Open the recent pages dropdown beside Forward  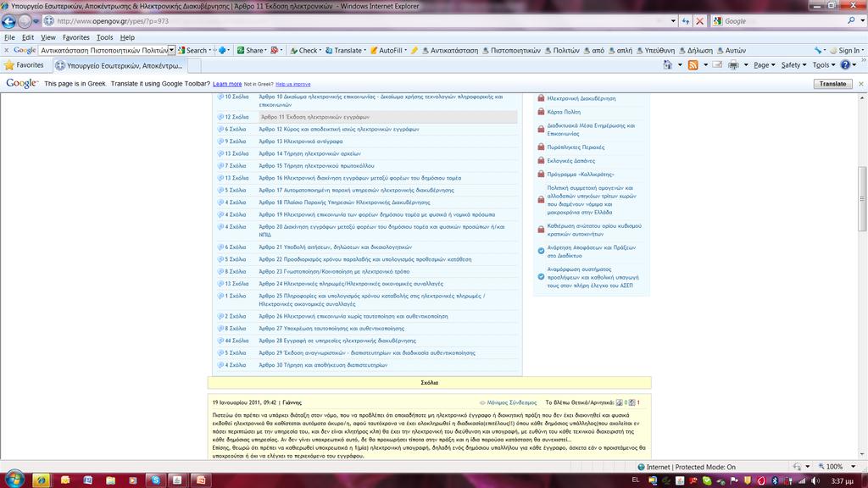coord(36,21)
